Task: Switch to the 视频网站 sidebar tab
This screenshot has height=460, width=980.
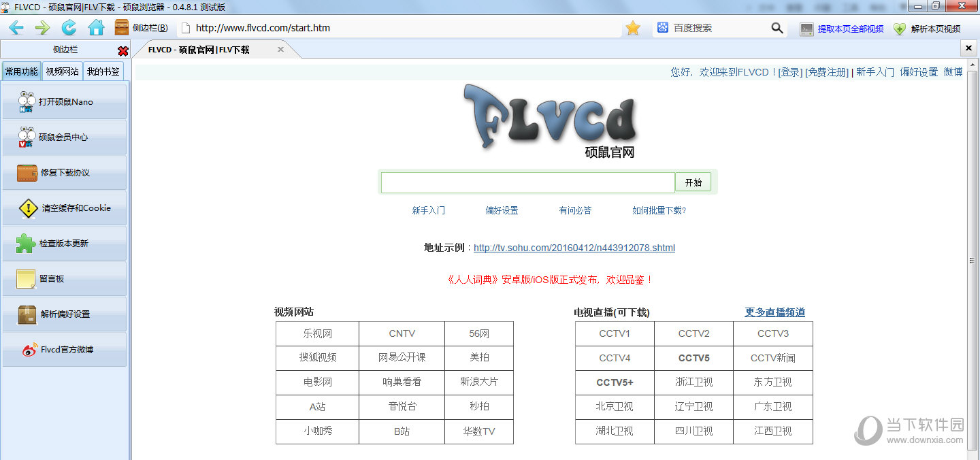Action: tap(62, 71)
